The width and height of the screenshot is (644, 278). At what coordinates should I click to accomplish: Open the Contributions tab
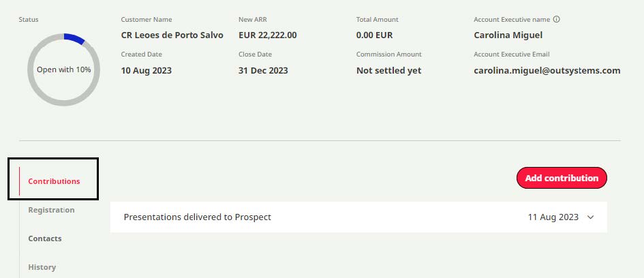[x=54, y=181]
